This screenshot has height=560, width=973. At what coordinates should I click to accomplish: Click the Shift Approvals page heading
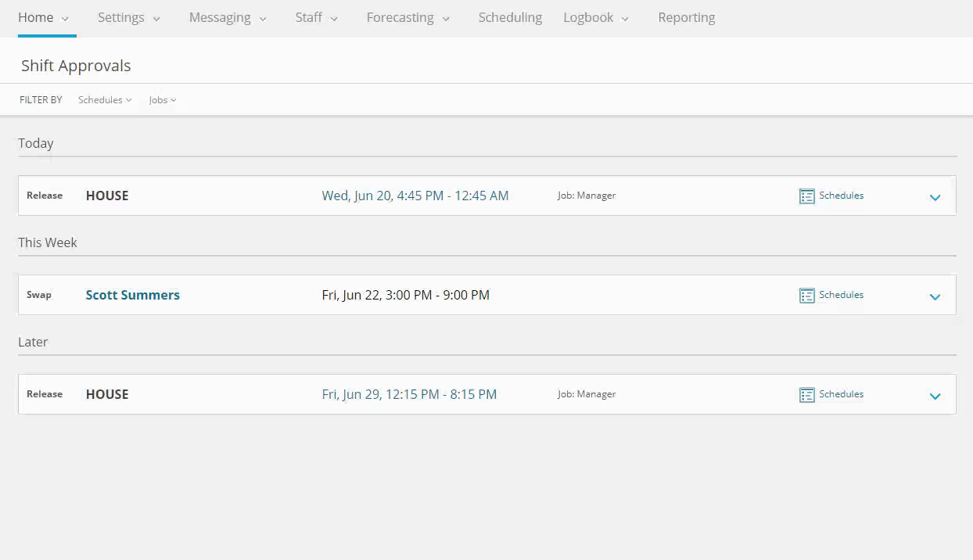pos(76,66)
